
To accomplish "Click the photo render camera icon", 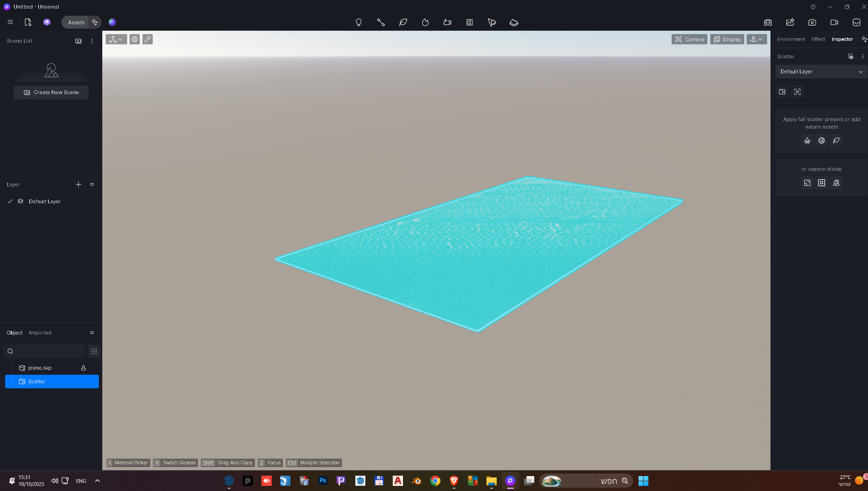I will 812,23.
